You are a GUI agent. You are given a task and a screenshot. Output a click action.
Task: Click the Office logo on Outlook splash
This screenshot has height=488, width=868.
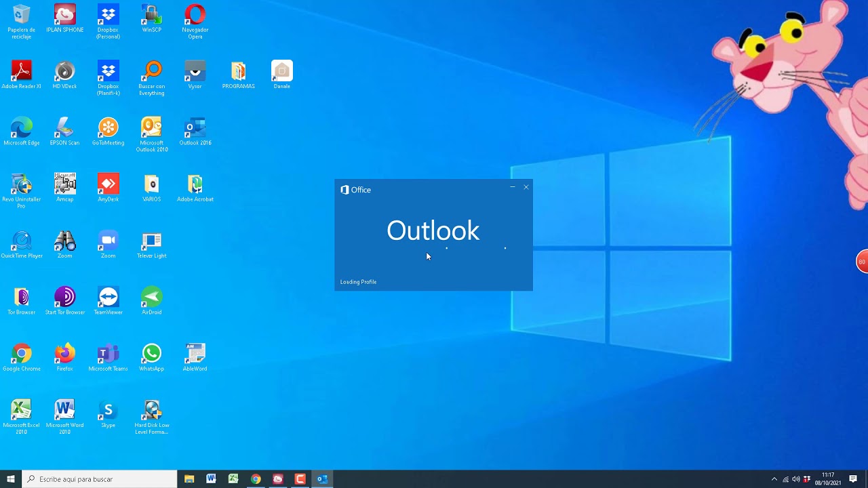(x=355, y=190)
